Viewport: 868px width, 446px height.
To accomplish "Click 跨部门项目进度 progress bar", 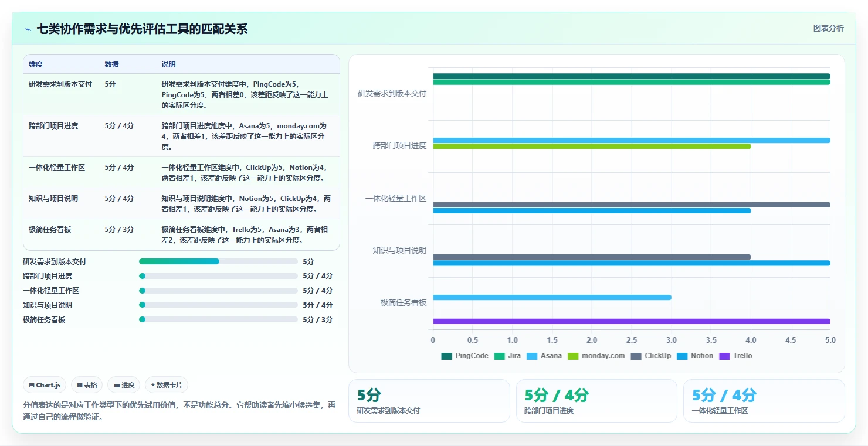I will point(218,276).
